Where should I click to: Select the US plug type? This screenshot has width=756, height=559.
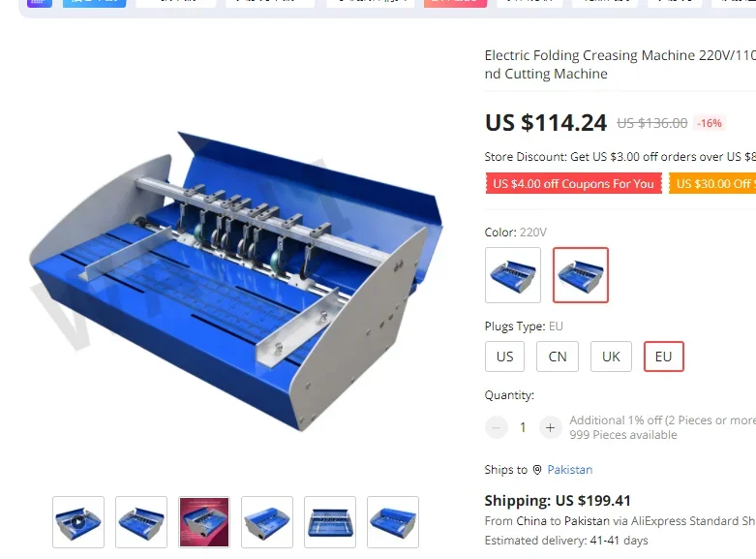[x=504, y=357]
